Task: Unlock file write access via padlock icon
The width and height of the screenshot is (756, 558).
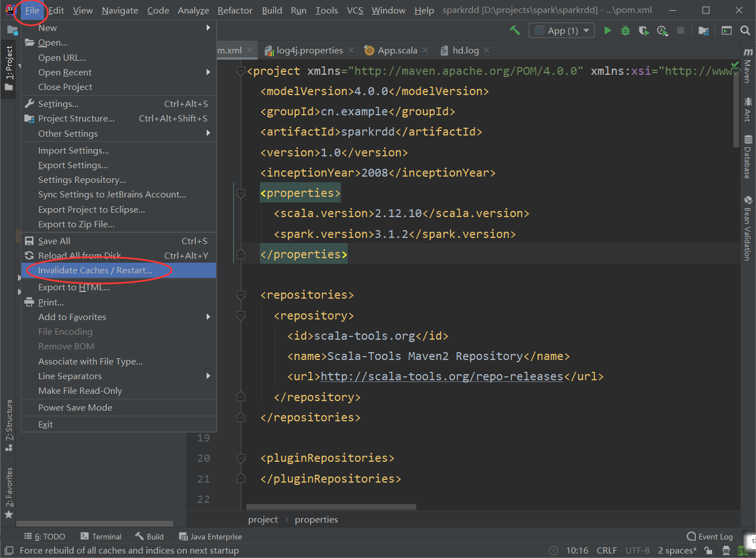Action: point(708,551)
